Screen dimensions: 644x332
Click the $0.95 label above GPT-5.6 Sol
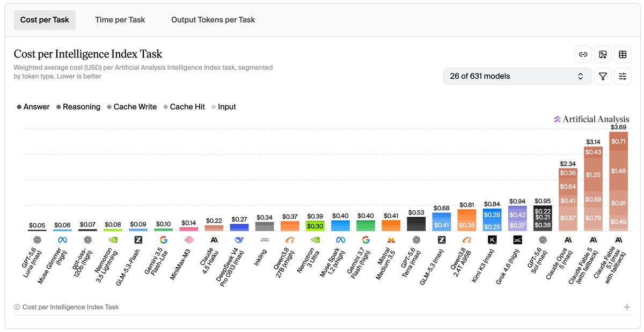point(543,202)
